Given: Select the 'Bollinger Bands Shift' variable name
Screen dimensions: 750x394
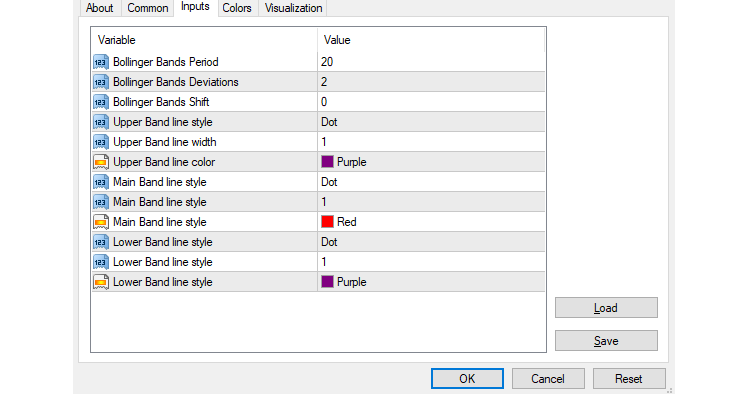Looking at the screenshot, I should (x=161, y=102).
